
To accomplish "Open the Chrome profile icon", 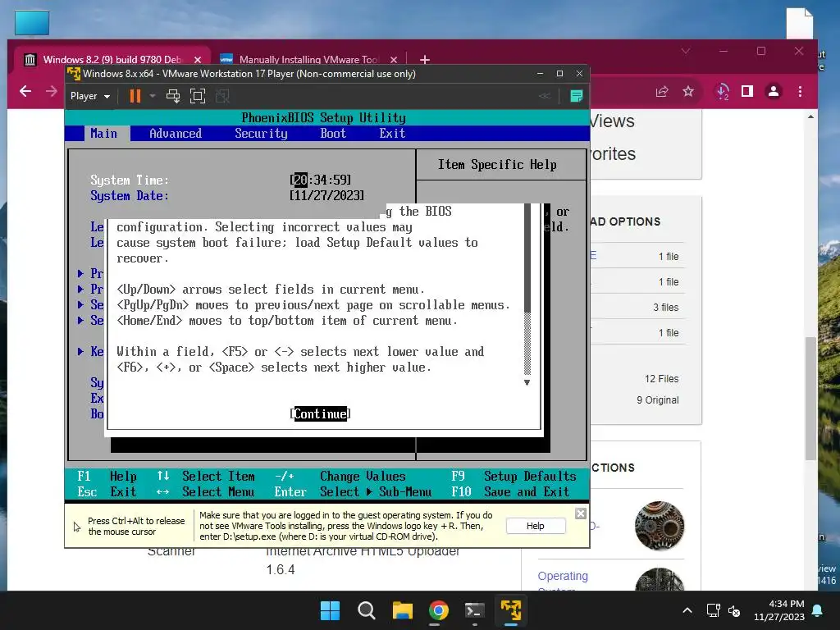I will coord(774,92).
